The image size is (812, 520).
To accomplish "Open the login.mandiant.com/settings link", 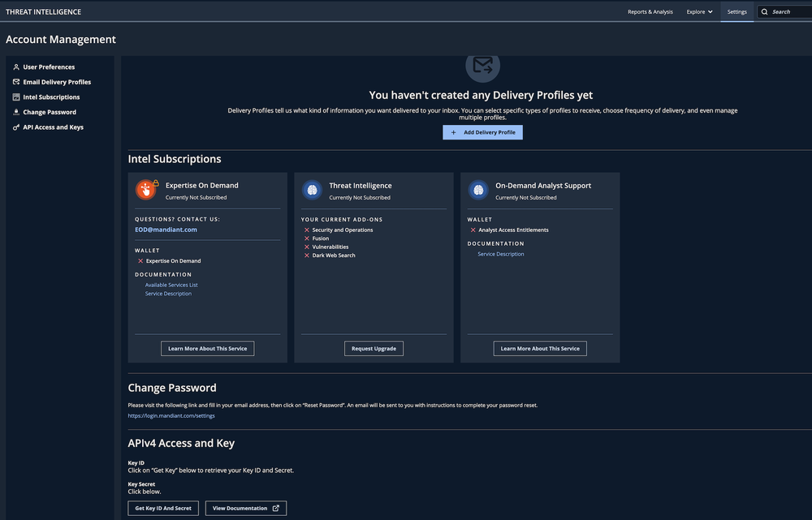I will coord(171,414).
